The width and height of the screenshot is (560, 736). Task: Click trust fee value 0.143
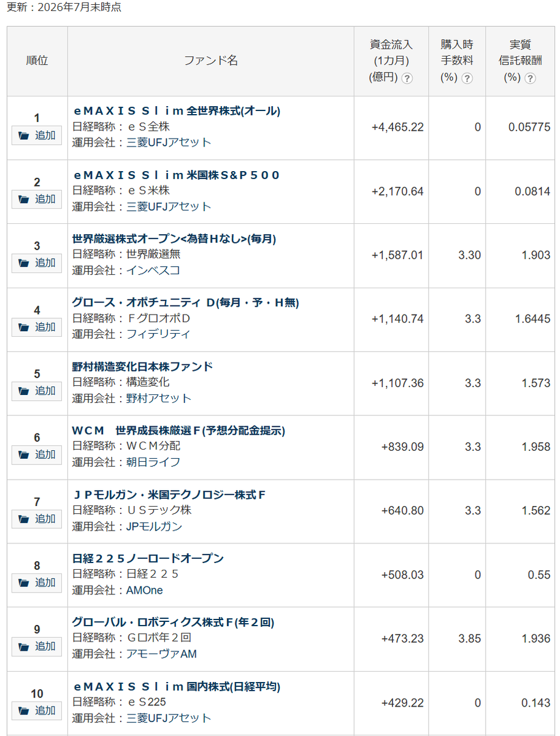coord(536,703)
